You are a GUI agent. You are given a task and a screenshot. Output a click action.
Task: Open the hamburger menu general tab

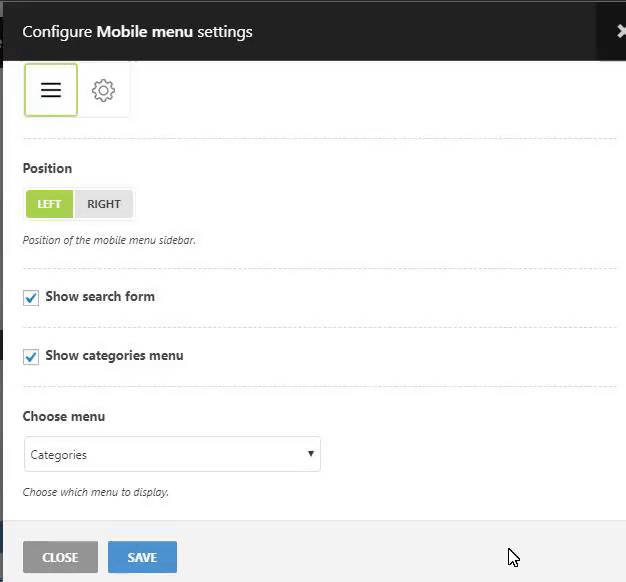[51, 90]
